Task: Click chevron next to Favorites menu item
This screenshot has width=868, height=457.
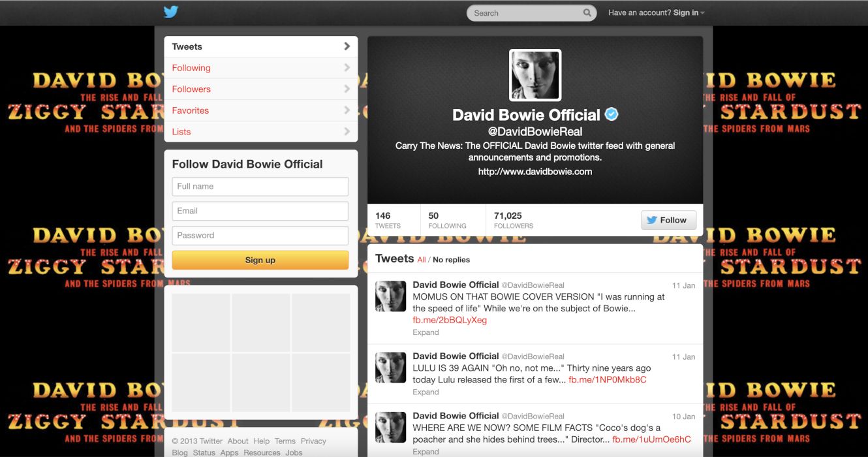Action: pyautogui.click(x=347, y=110)
